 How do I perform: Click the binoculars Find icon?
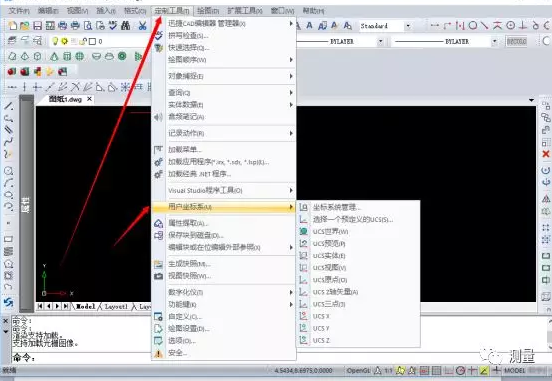(125, 25)
